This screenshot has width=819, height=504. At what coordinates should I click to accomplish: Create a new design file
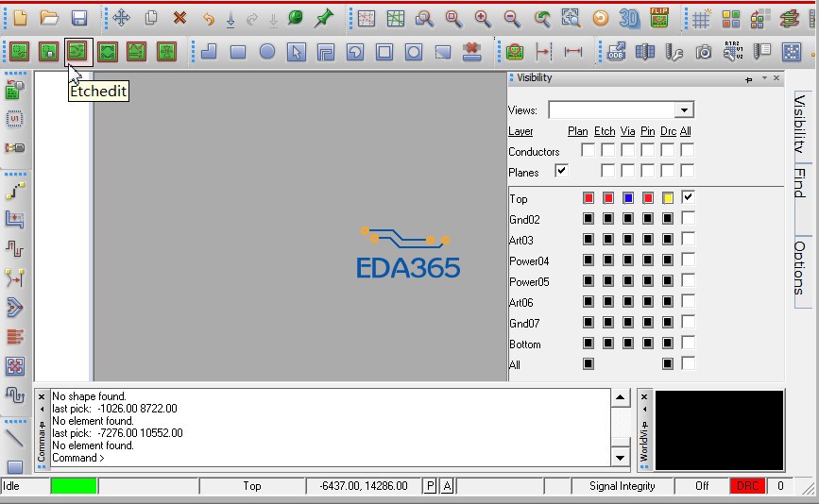[20, 18]
